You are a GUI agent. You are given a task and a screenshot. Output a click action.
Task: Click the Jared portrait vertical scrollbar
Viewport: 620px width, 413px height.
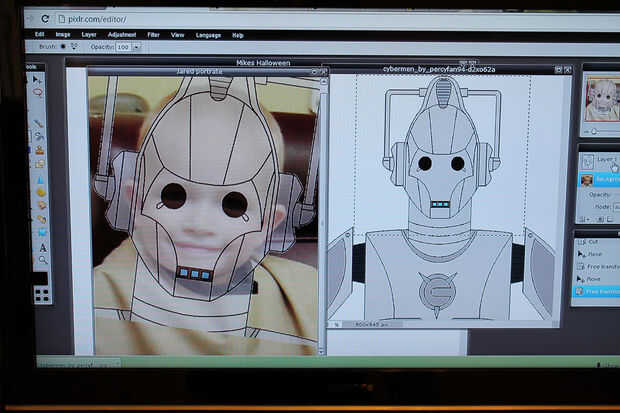point(323,216)
